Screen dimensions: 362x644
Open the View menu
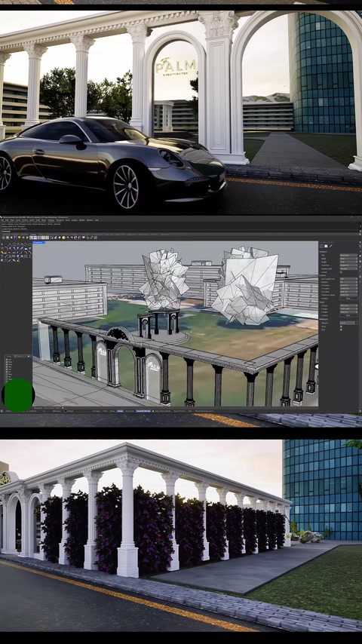click(12, 220)
